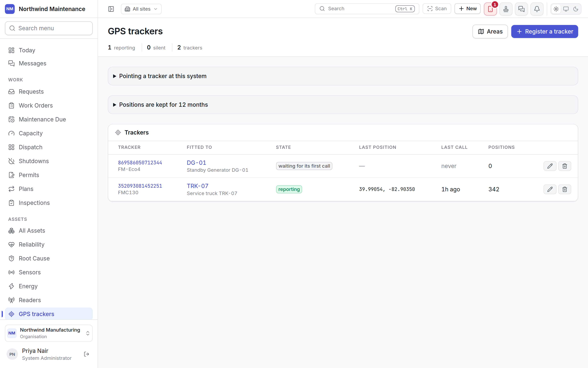Viewport: 588px width, 368px height.
Task: Click the Scan button
Action: point(437,9)
